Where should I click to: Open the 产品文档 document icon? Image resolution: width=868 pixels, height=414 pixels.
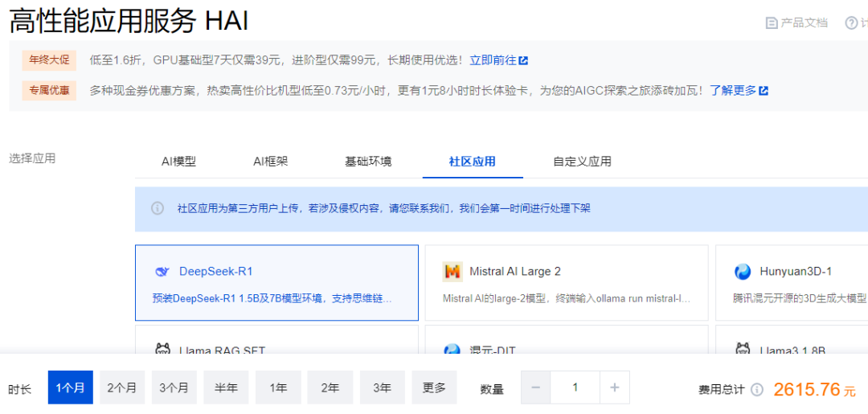coord(771,23)
